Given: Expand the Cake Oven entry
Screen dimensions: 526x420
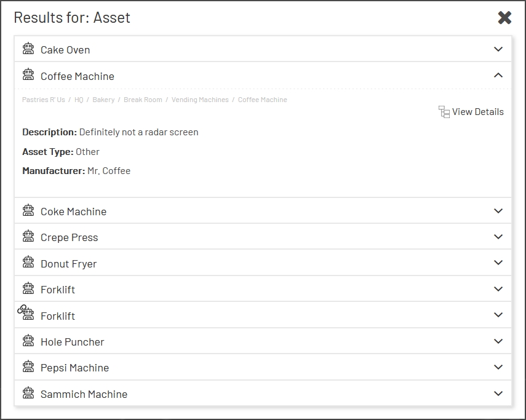Looking at the screenshot, I should tap(500, 49).
